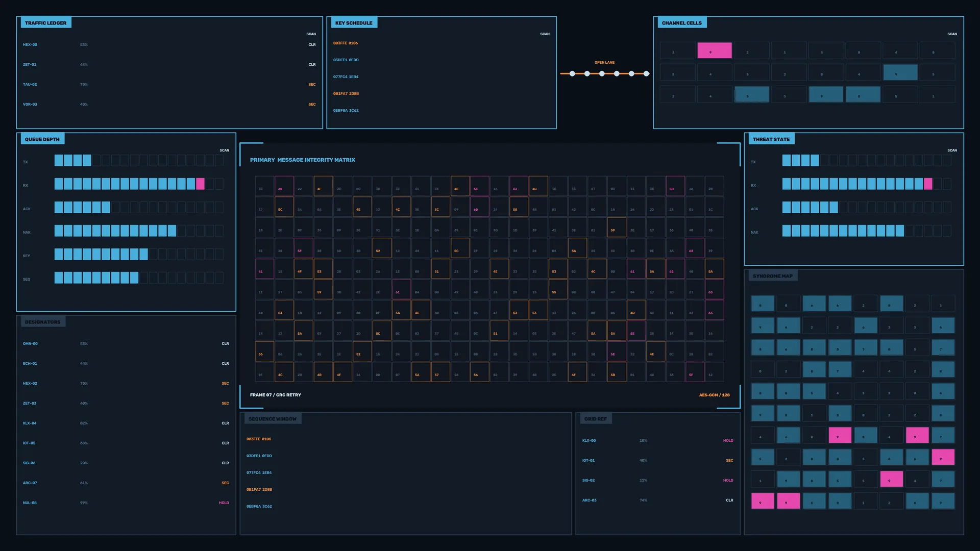This screenshot has height=551, width=980.
Task: Click the CLR status of HEX-00
Action: click(x=312, y=45)
